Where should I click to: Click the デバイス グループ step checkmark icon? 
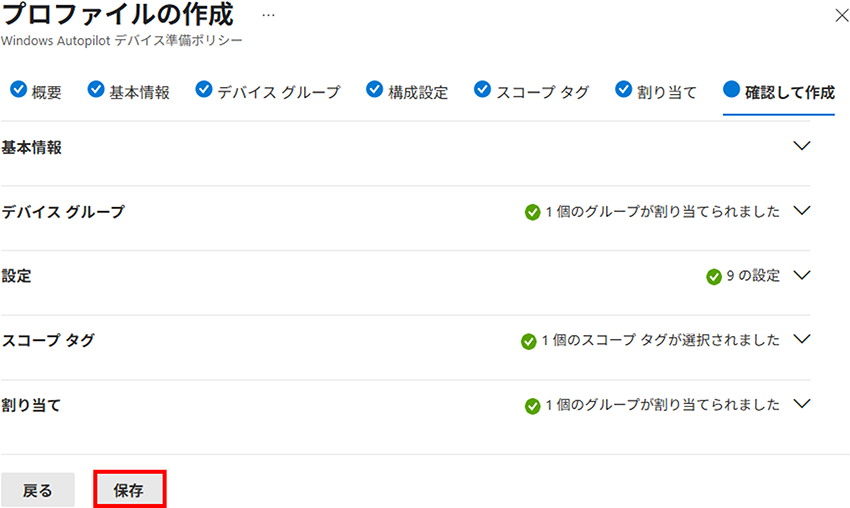(204, 89)
